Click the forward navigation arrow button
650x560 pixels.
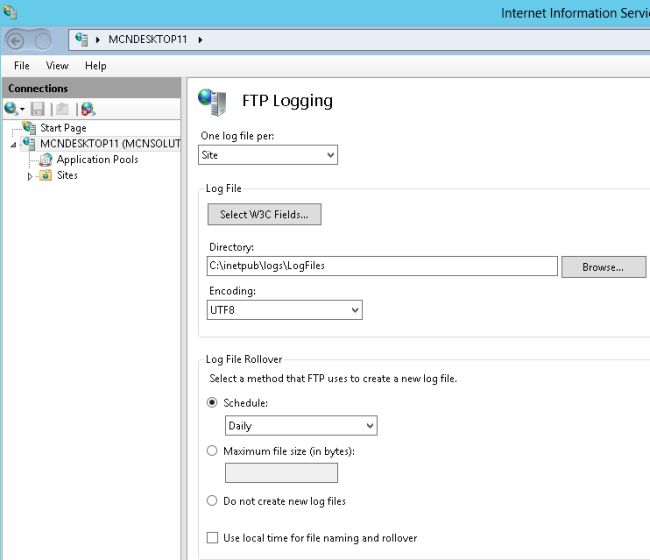click(43, 41)
